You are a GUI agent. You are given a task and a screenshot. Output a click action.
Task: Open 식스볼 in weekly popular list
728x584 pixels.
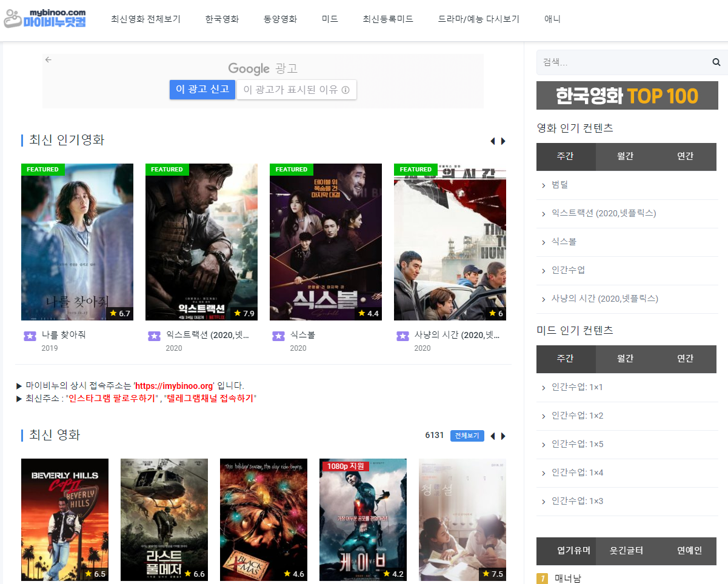[564, 242]
